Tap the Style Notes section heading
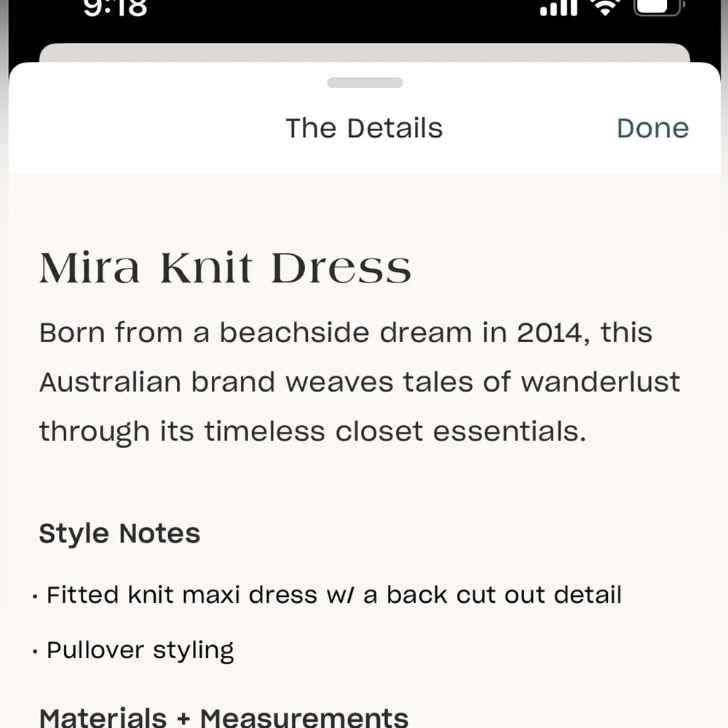This screenshot has width=728, height=728. tap(119, 534)
